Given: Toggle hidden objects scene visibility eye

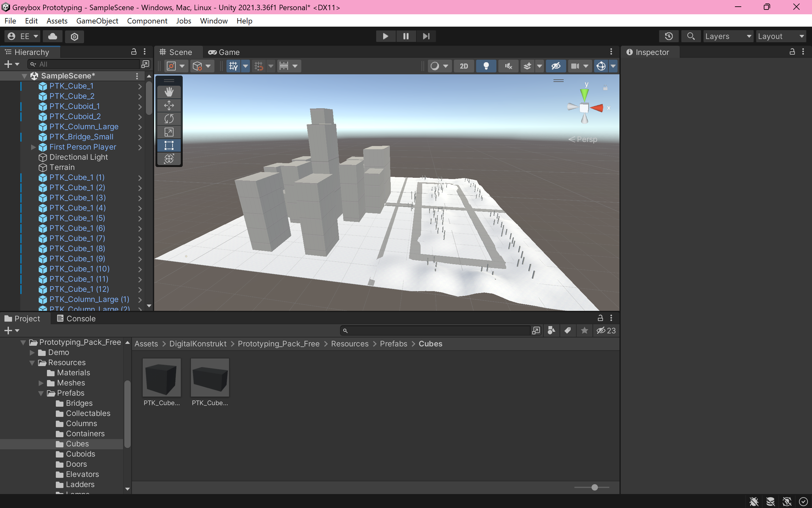Looking at the screenshot, I should click(556, 66).
